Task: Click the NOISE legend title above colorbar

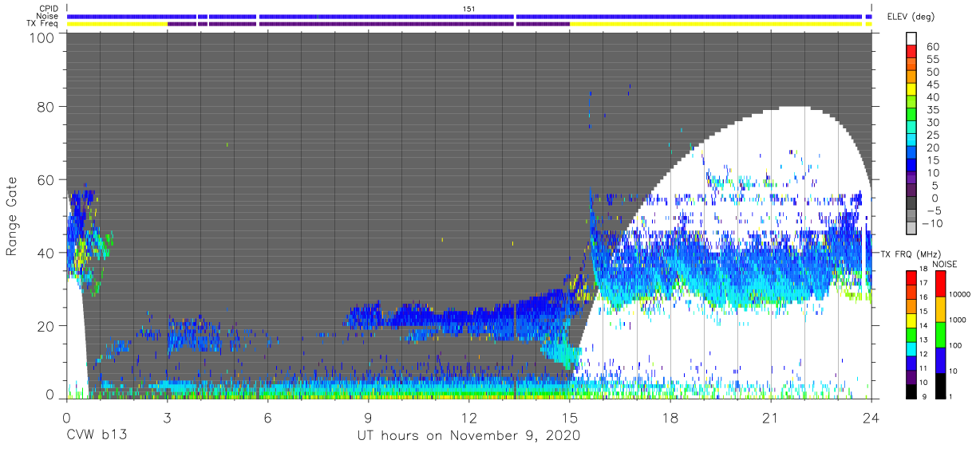Action: coord(944,264)
